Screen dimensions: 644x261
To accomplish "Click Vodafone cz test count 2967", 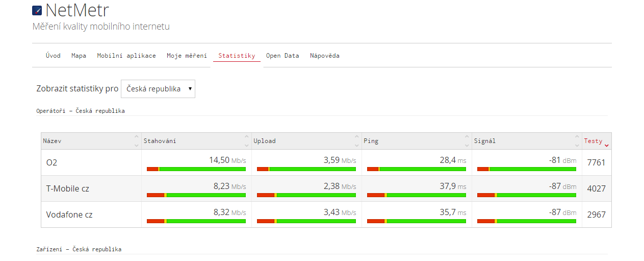I will 596,215.
